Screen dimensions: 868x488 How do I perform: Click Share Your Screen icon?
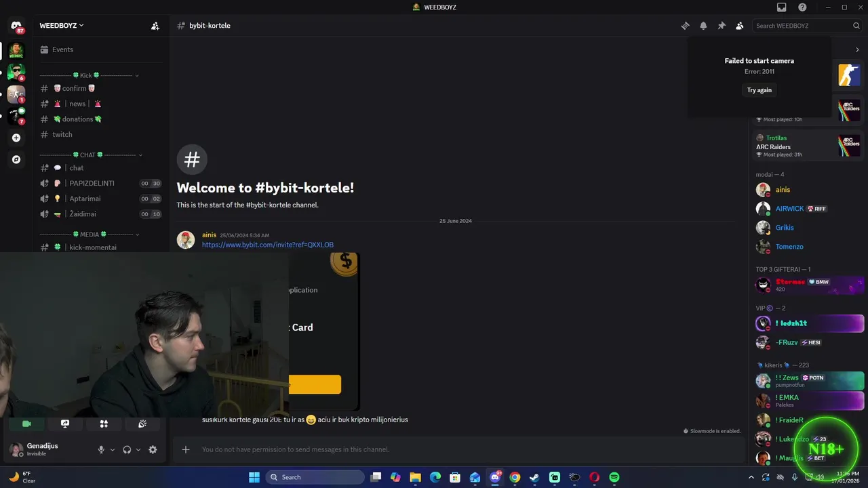coord(65,424)
